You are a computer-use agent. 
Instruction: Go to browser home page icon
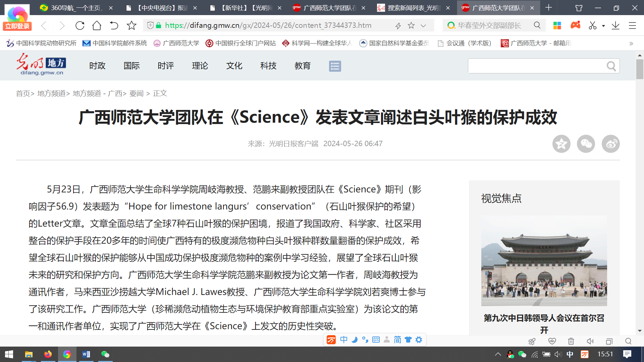pos(97,25)
